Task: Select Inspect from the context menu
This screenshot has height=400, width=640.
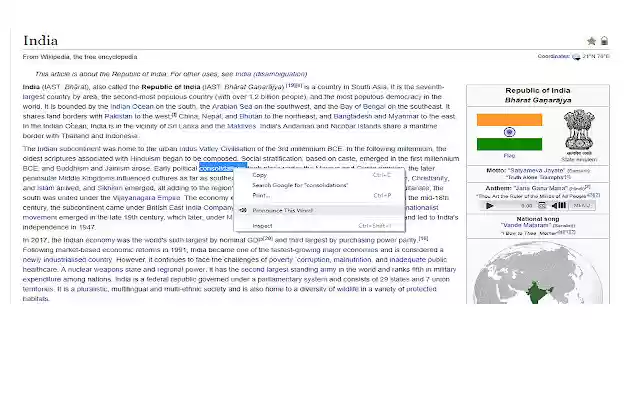Action: [x=262, y=226]
